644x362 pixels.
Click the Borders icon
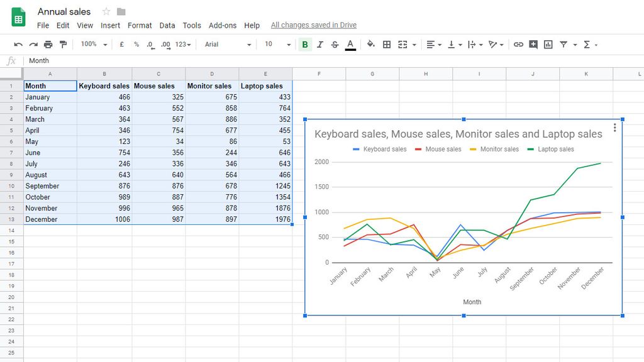(x=386, y=44)
